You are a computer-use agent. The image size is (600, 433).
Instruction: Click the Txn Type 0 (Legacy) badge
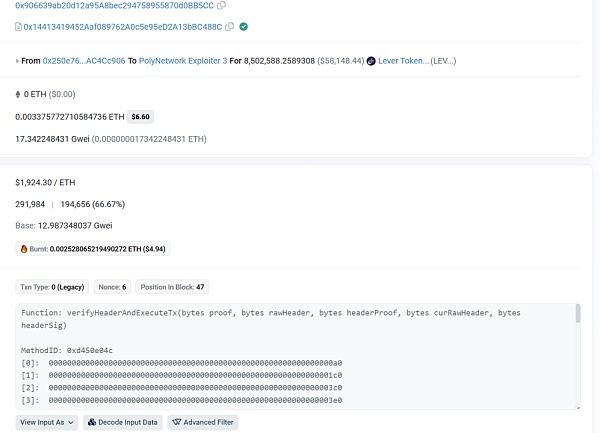(52, 287)
